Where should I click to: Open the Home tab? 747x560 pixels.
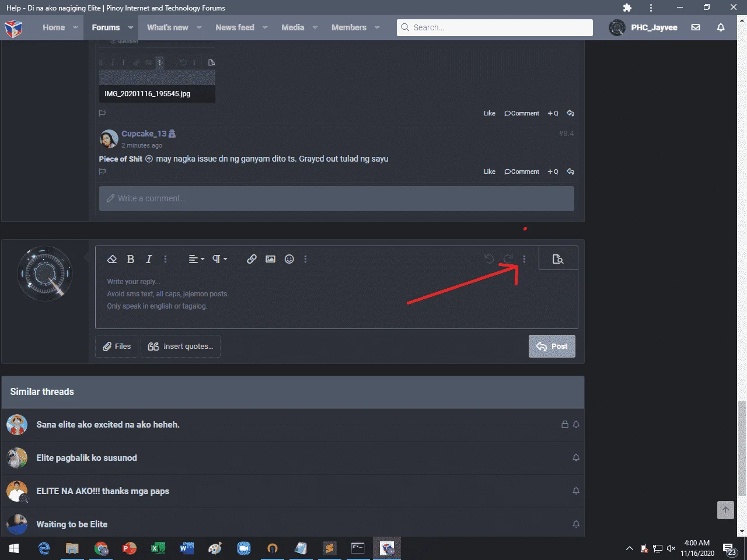coord(54,27)
